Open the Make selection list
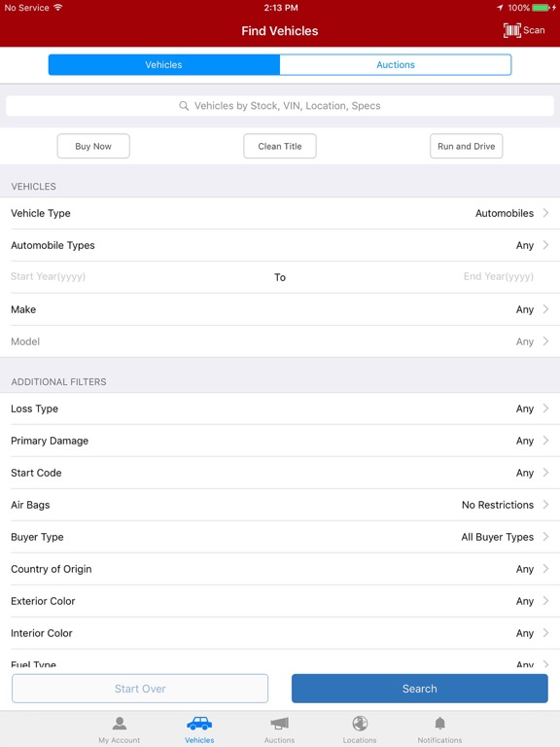Screen dimensions: 560x747 (x=280, y=309)
